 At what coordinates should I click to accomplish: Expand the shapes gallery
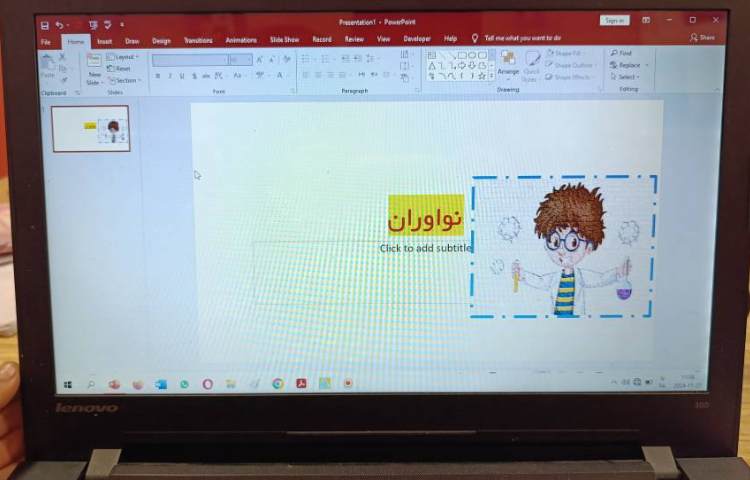pos(491,76)
